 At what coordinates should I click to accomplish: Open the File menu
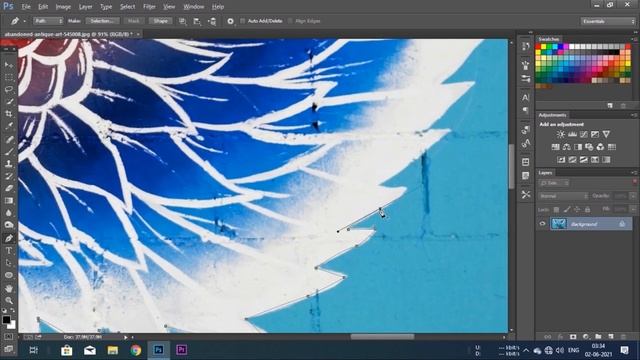coord(26,7)
